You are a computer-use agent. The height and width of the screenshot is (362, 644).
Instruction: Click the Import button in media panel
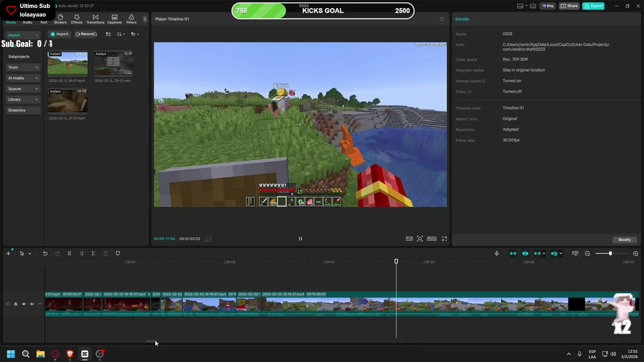[x=59, y=34]
